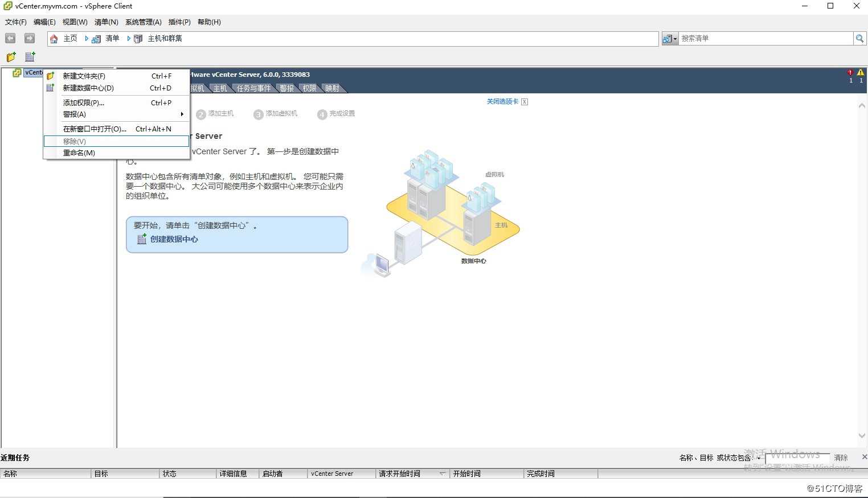Close the 近期任务 panel with X
The image size is (868, 498).
(x=864, y=457)
